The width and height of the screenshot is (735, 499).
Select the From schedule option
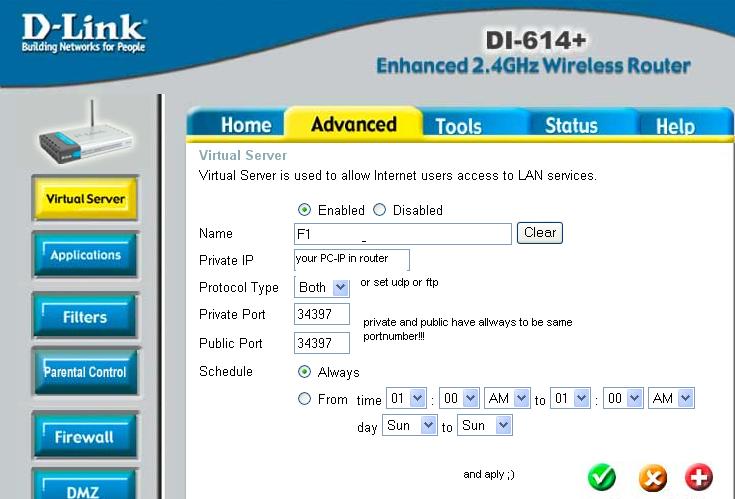(x=304, y=399)
